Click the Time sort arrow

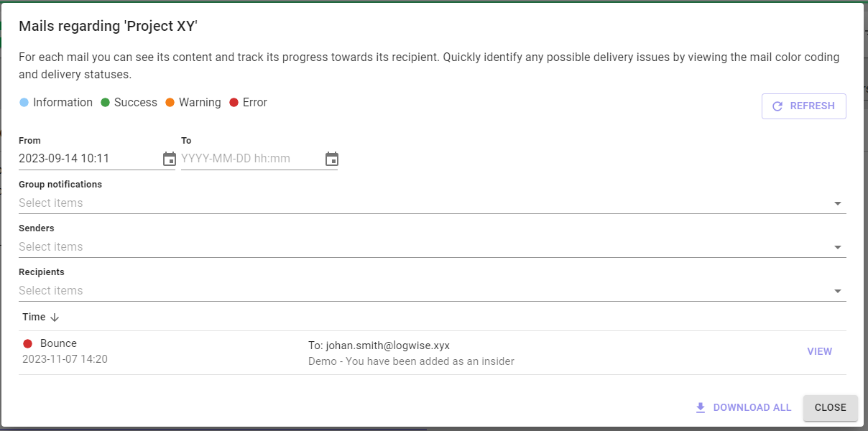[x=55, y=318]
